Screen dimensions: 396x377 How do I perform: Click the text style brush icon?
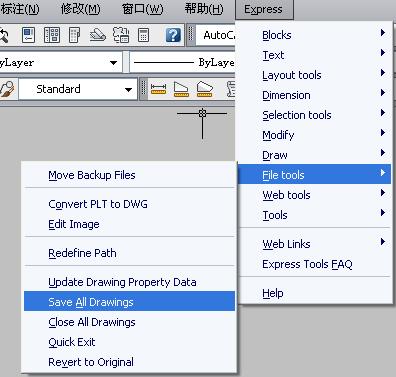coord(7,89)
